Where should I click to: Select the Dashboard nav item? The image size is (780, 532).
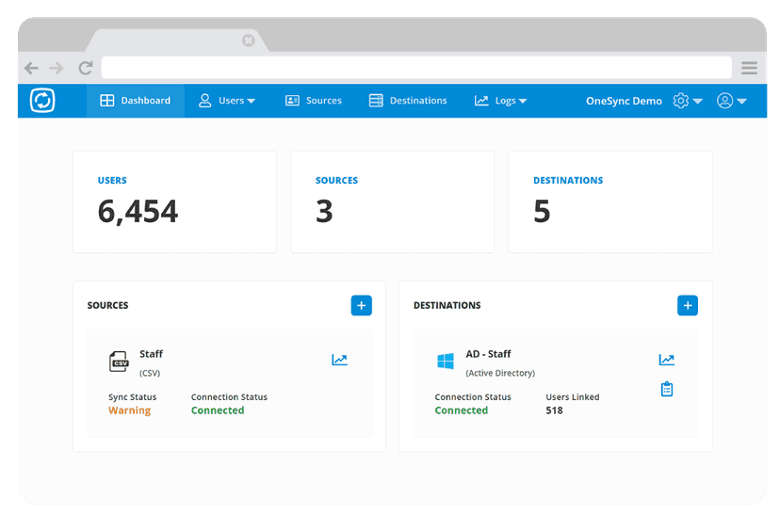tap(136, 101)
